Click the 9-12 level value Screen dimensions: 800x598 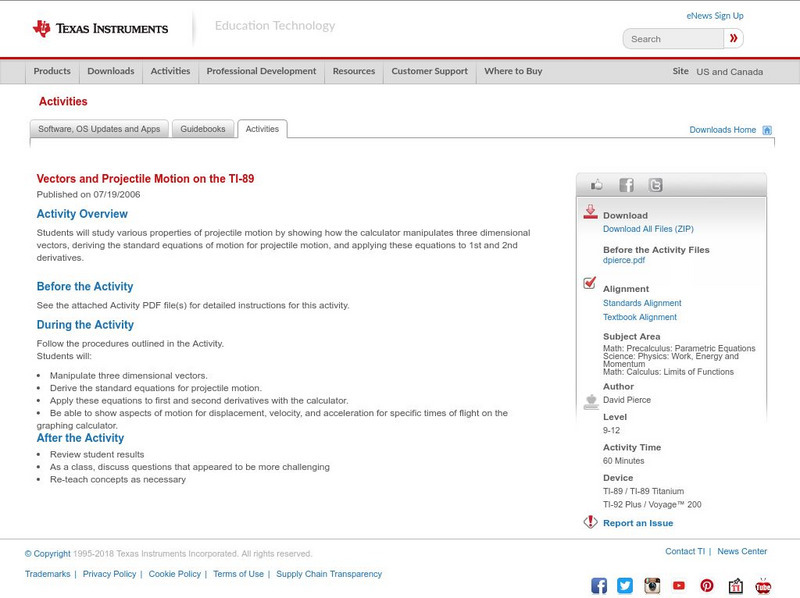(x=611, y=431)
